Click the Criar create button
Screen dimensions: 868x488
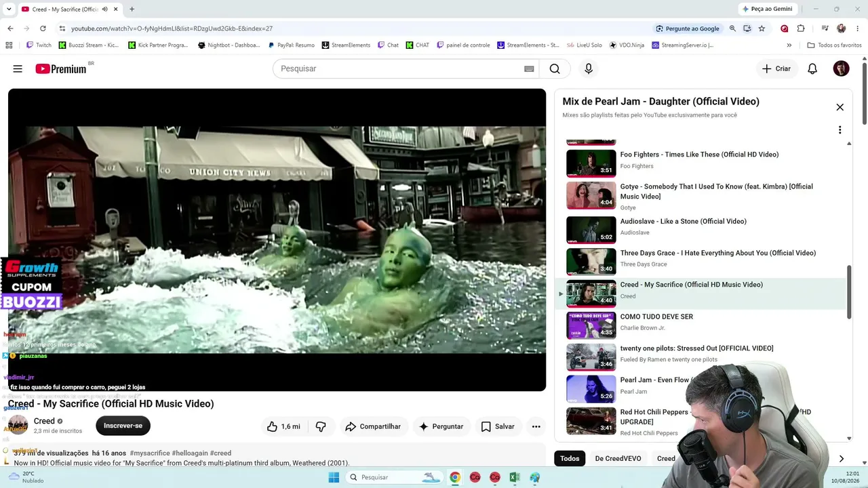[x=776, y=68]
